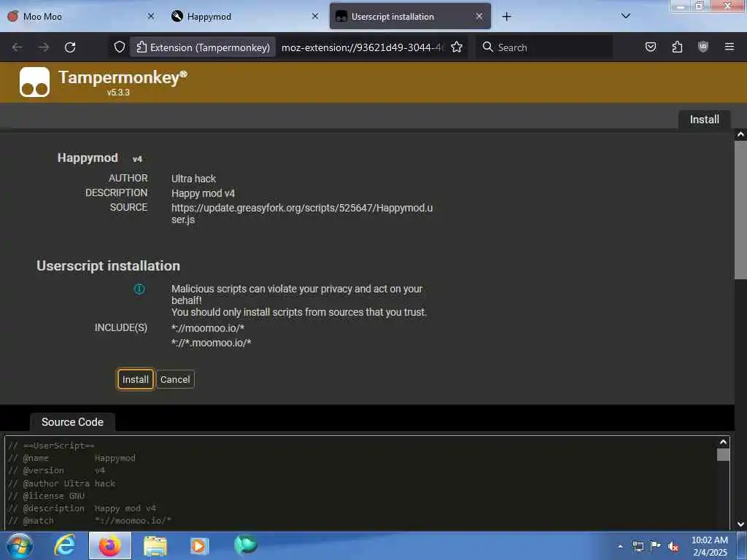Open the tracking protection shield icon
The width and height of the screenshot is (747, 560).
point(120,47)
